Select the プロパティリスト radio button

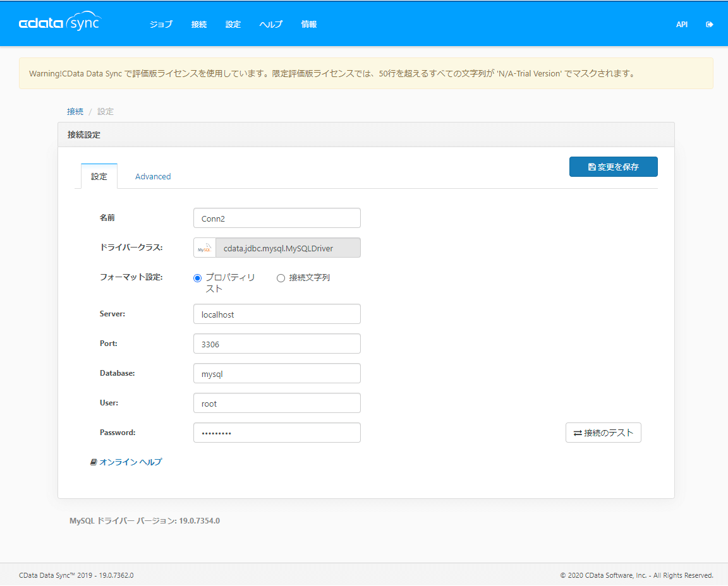click(197, 278)
